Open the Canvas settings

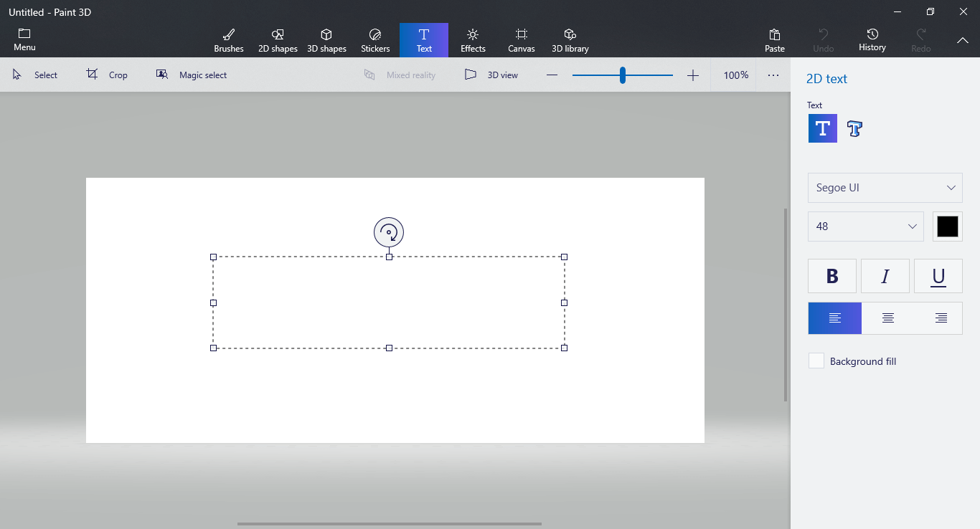[x=522, y=39]
